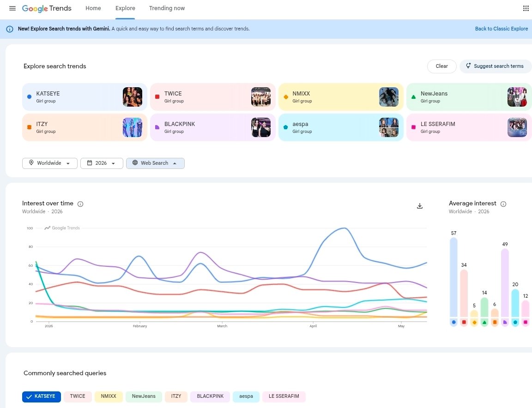Open the Trending now tab
532x408 pixels.
click(x=167, y=8)
